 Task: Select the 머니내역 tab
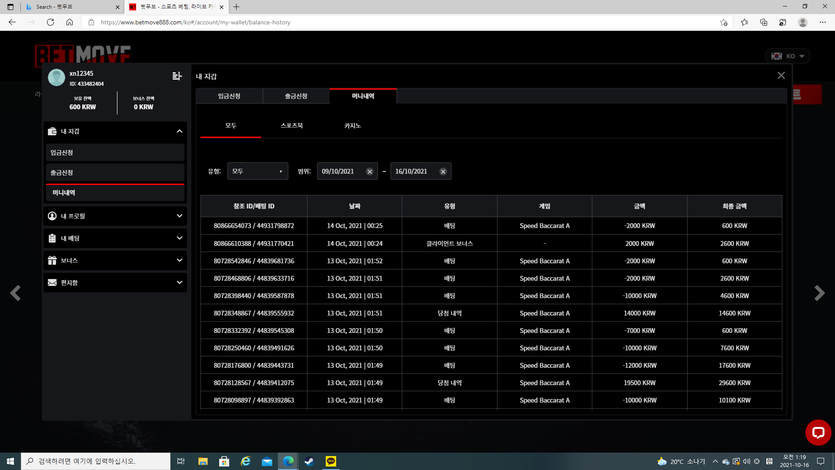(x=363, y=96)
